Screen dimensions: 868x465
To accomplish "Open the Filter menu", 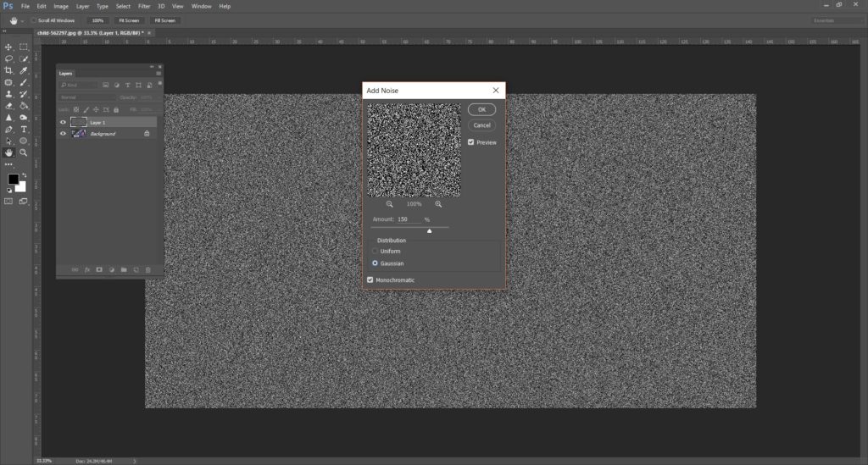I will (144, 6).
